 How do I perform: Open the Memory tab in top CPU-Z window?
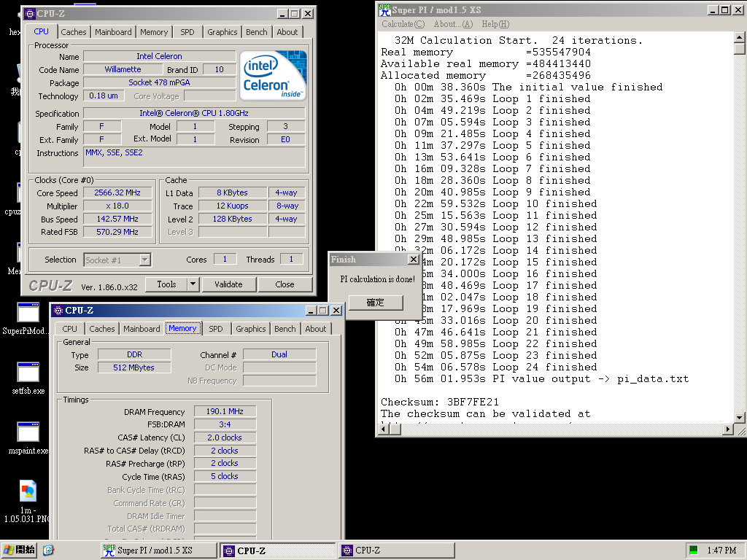click(154, 32)
